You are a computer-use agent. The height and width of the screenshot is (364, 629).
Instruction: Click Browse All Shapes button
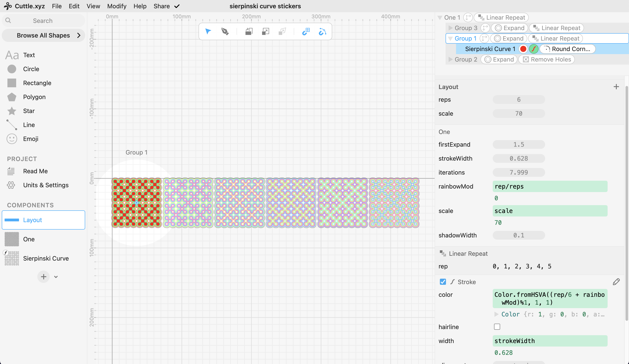[x=43, y=35]
